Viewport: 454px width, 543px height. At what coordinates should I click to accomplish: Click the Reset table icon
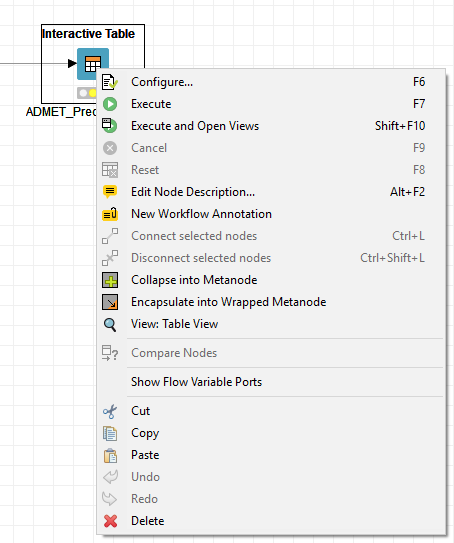pos(110,170)
